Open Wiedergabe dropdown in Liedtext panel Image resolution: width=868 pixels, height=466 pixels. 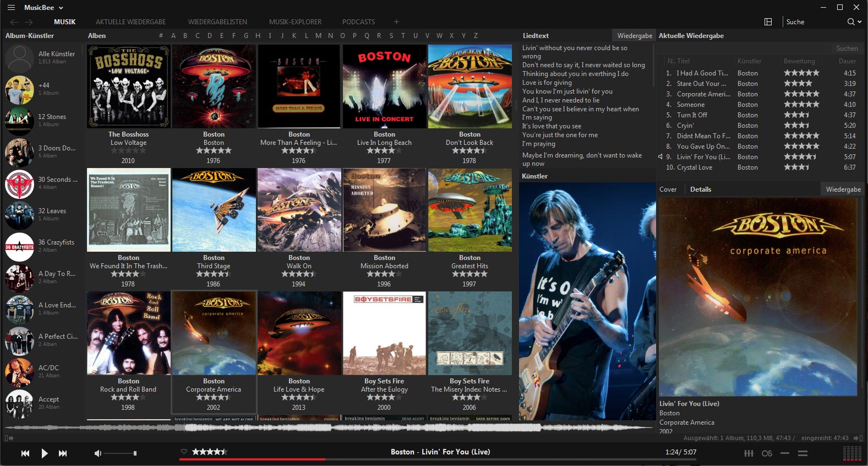(635, 35)
